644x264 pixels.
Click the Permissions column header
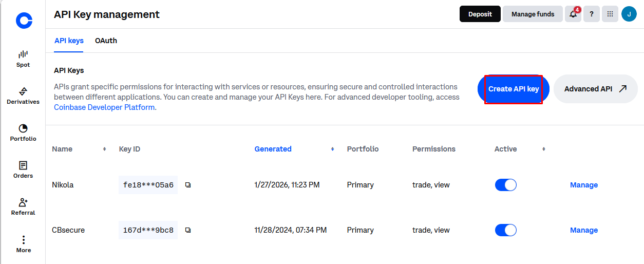pos(434,149)
